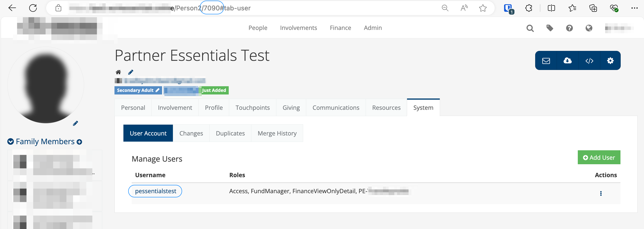This screenshot has height=229, width=644.
Task: View site info via the lock icon
Action: coord(58,8)
